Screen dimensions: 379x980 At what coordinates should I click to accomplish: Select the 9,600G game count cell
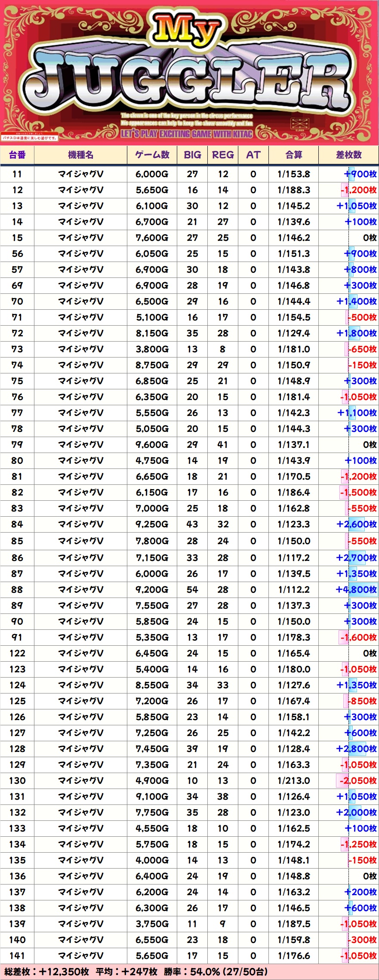pos(152,445)
